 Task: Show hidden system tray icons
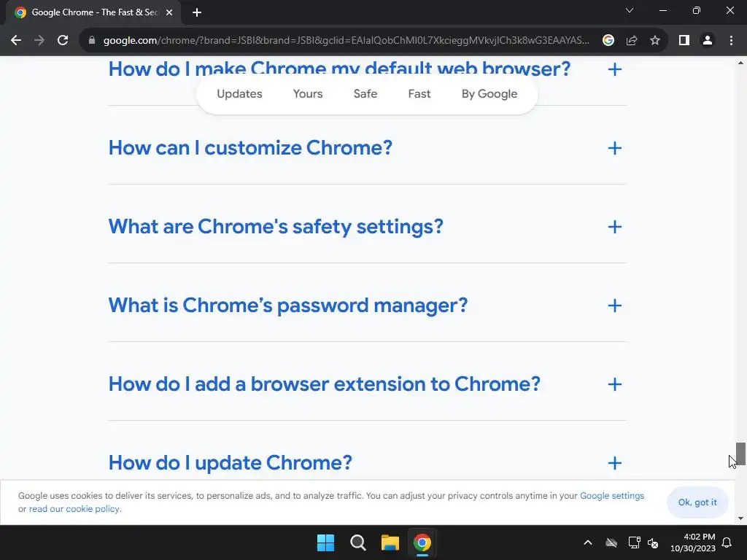(x=588, y=542)
